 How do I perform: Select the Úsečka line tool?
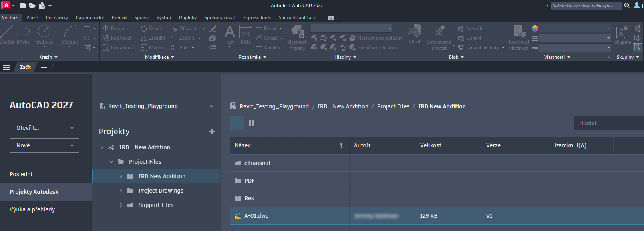click(7, 34)
